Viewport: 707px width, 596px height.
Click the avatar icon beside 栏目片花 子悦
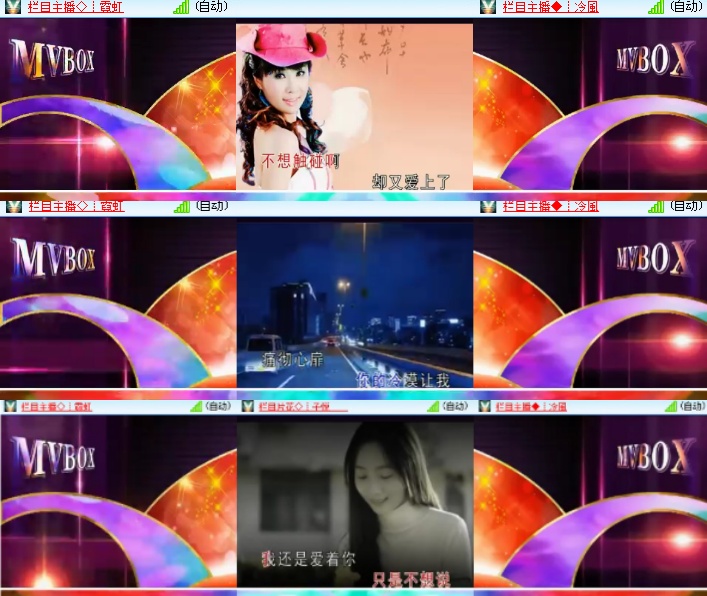pyautogui.click(x=248, y=406)
